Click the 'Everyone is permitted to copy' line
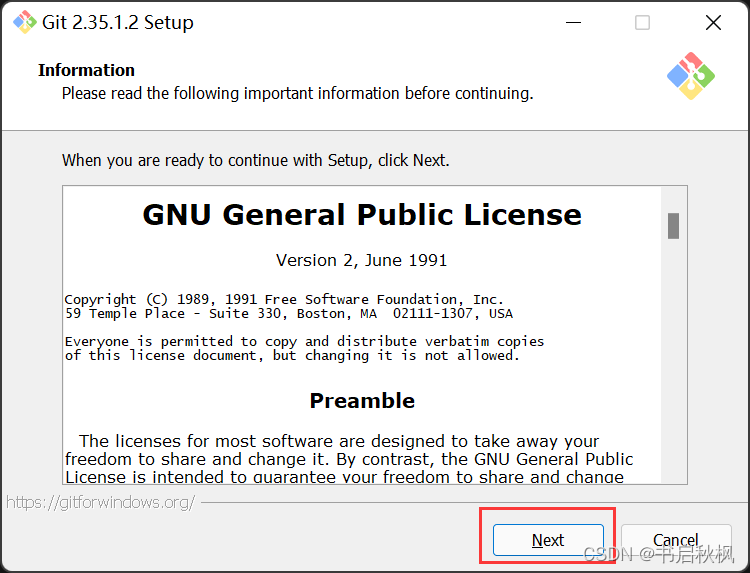This screenshot has height=573, width=750. pyautogui.click(x=304, y=342)
